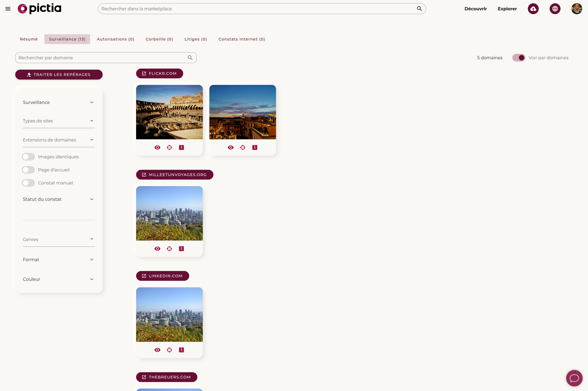Open the FLICKR.COM domain link
Screen dimensions: 588x391
160,73
